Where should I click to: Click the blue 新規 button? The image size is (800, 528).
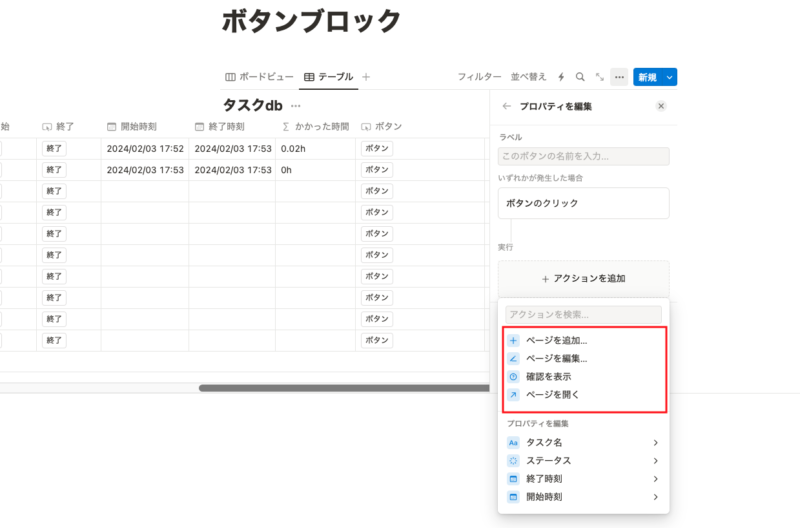coord(647,77)
